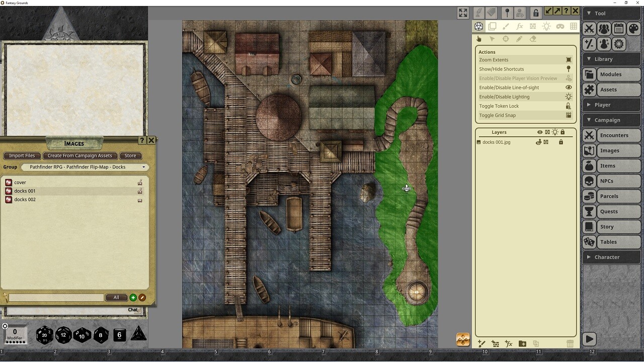644x362 pixels.
Task: Open the Color palette tool icon
Action: 633,29
